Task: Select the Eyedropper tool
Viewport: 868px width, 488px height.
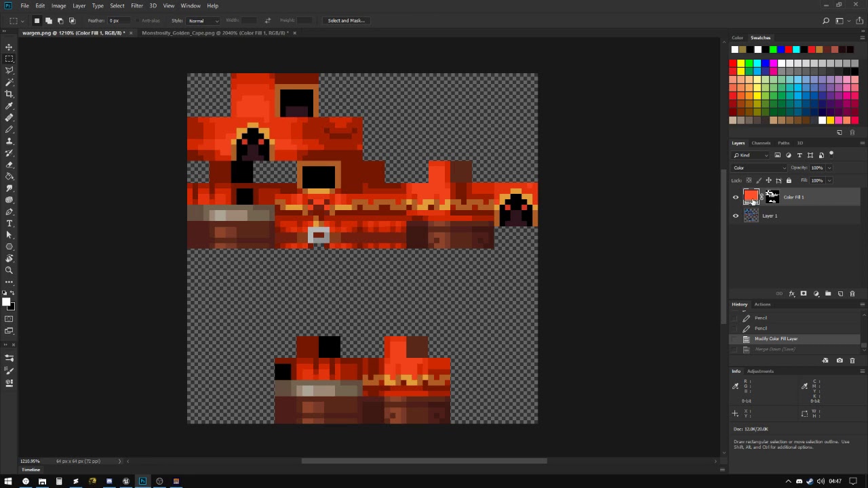Action: tap(9, 106)
